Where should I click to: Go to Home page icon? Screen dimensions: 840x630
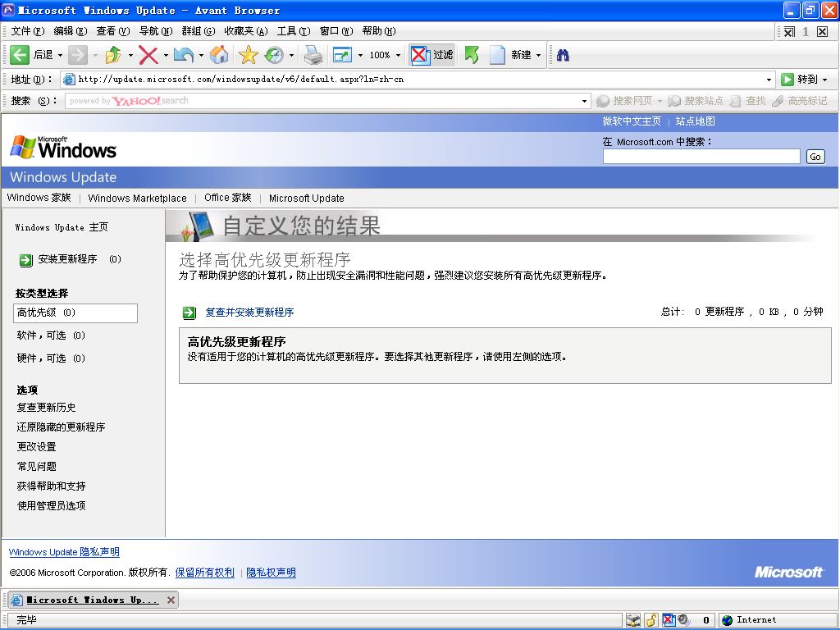click(x=218, y=55)
